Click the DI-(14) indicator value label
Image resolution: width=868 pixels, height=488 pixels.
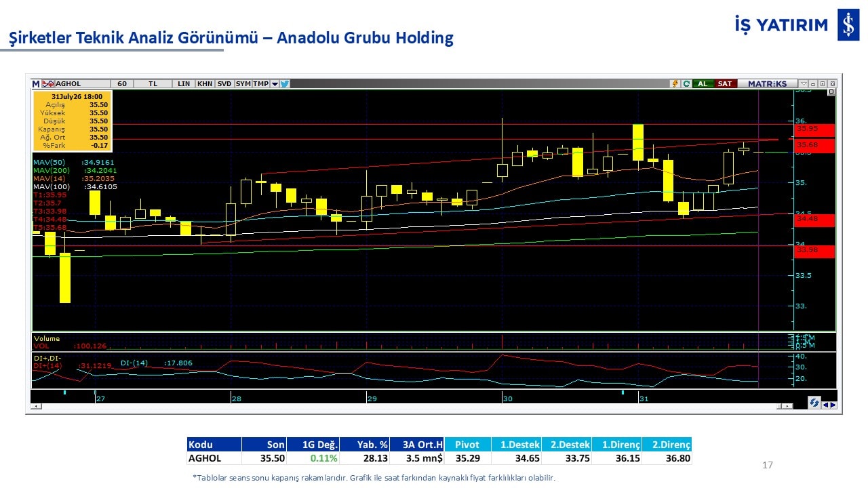(x=157, y=363)
